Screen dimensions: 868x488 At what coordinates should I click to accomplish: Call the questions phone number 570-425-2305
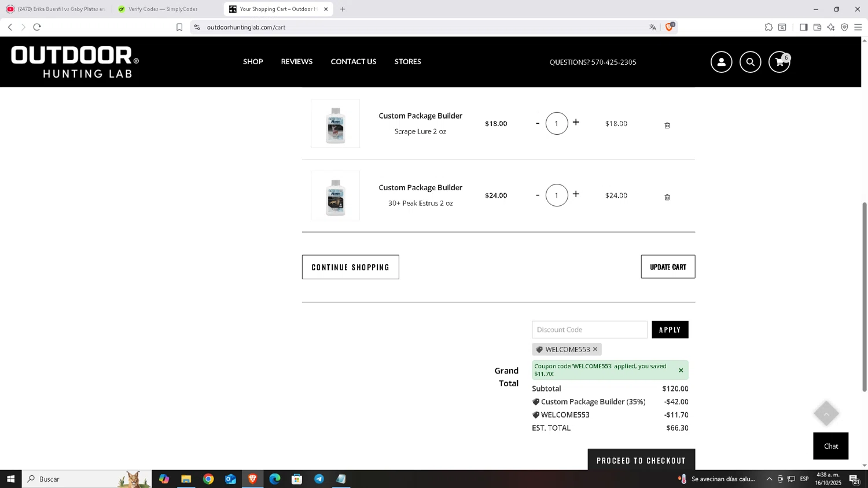[614, 62]
